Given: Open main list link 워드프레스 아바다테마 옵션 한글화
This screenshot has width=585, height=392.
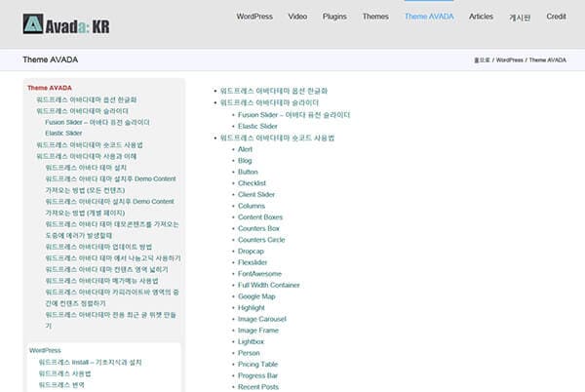Looking at the screenshot, I should 274,91.
